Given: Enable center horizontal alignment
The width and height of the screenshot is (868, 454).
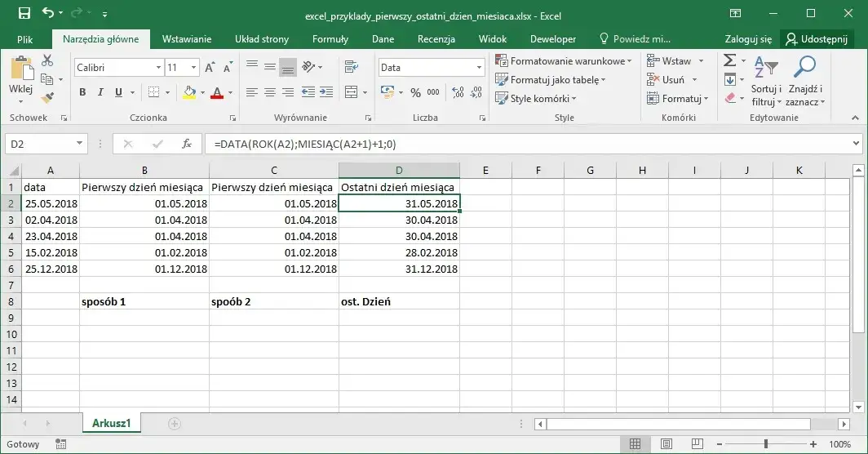Looking at the screenshot, I should [x=268, y=92].
